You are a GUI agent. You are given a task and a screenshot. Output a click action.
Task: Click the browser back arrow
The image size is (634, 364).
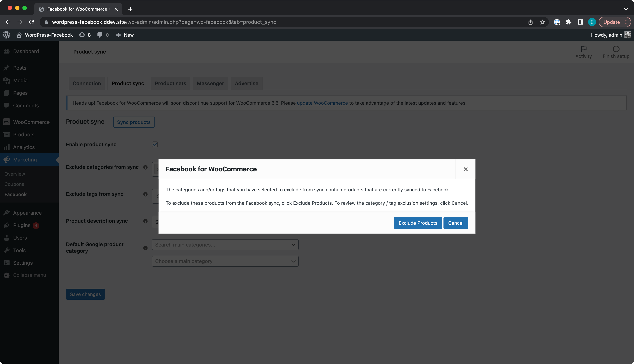pyautogui.click(x=8, y=22)
